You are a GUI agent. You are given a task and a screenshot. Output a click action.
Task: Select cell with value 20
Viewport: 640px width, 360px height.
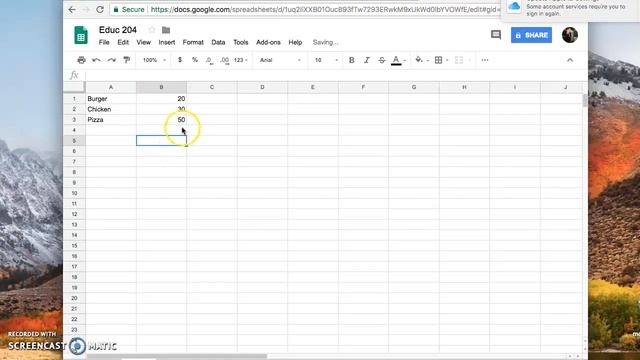point(162,99)
